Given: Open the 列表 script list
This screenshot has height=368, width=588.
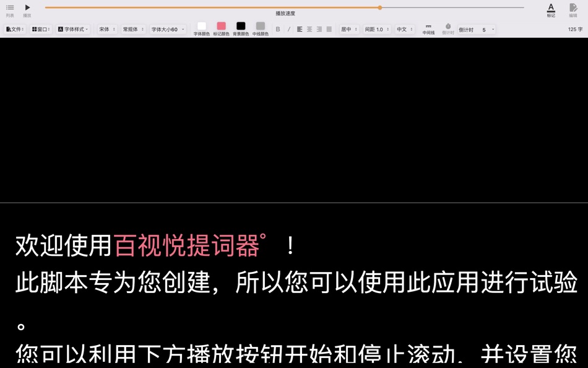Looking at the screenshot, I should (10, 10).
